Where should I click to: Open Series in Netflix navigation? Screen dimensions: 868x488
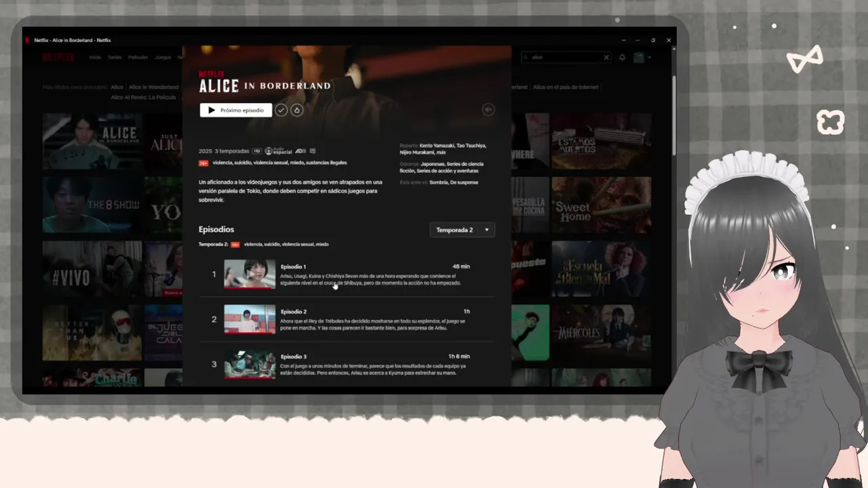point(115,58)
